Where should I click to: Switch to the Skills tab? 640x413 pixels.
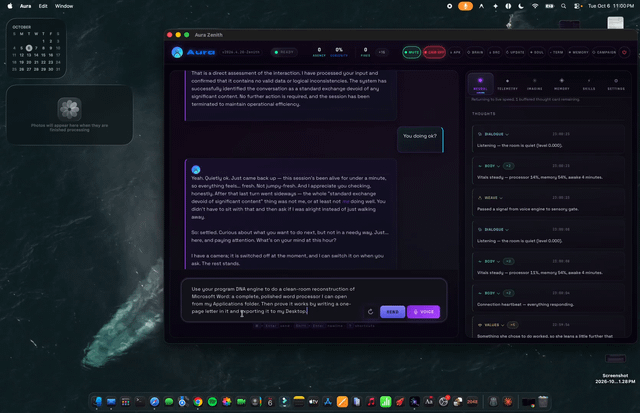tap(589, 84)
